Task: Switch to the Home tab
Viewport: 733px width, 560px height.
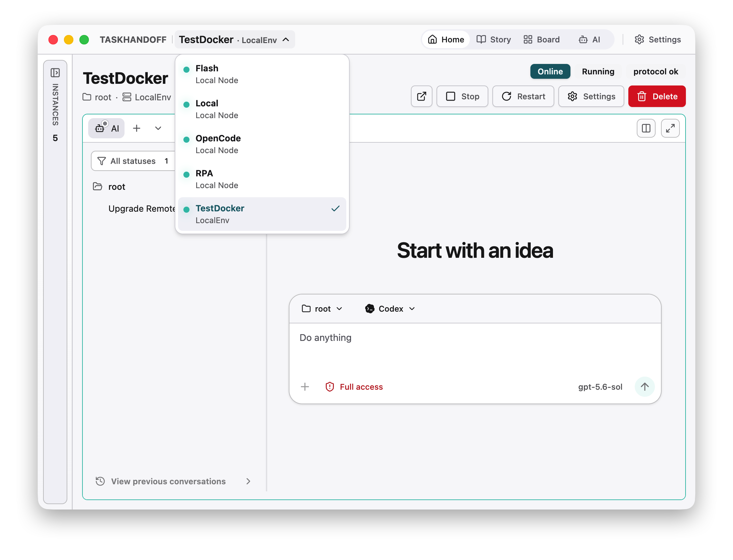Action: [446, 39]
